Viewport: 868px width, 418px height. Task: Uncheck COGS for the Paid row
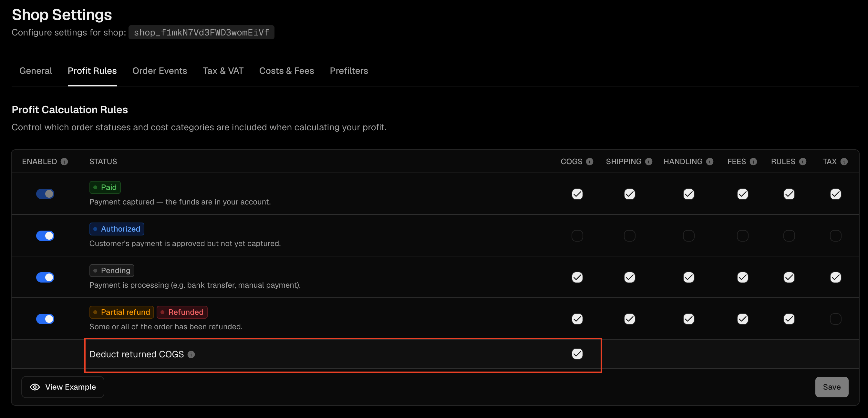click(577, 194)
